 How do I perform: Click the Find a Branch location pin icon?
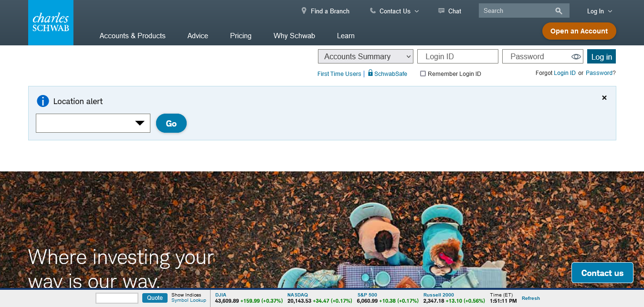click(x=304, y=11)
